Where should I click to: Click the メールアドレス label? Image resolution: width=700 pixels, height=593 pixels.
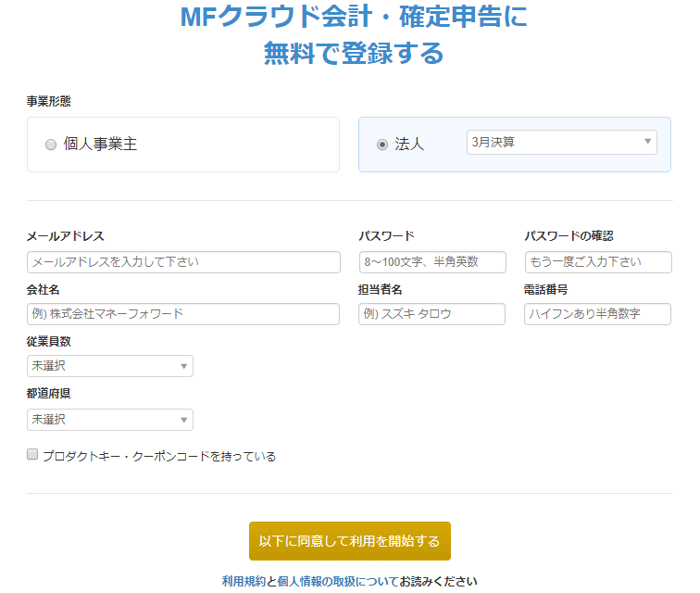click(65, 236)
